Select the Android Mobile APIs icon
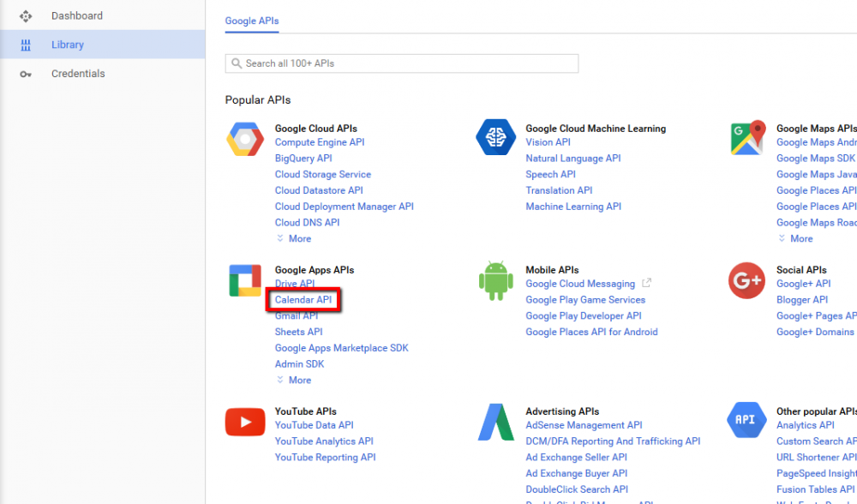Screen dimensions: 857x504 (495, 279)
